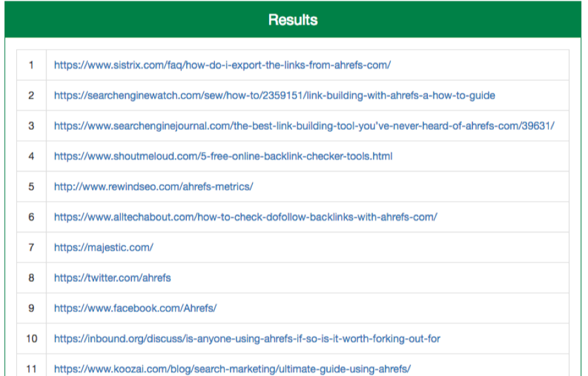The image size is (588, 376).
Task: Select row number 7 cell
Action: click(x=31, y=247)
